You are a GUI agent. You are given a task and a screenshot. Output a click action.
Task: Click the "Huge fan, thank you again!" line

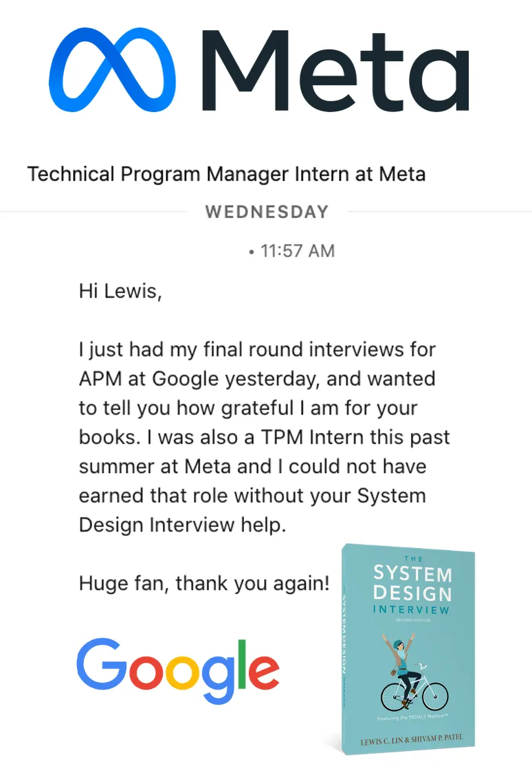pyautogui.click(x=204, y=584)
